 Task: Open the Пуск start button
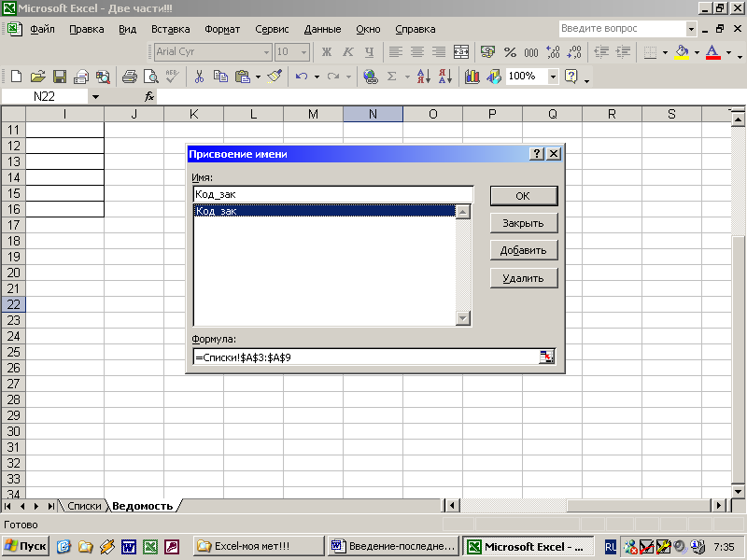25,546
